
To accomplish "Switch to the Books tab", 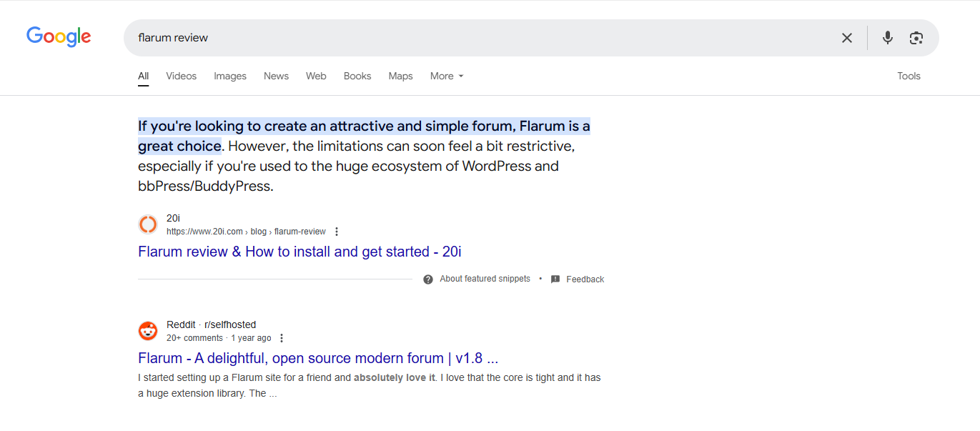I will (357, 76).
